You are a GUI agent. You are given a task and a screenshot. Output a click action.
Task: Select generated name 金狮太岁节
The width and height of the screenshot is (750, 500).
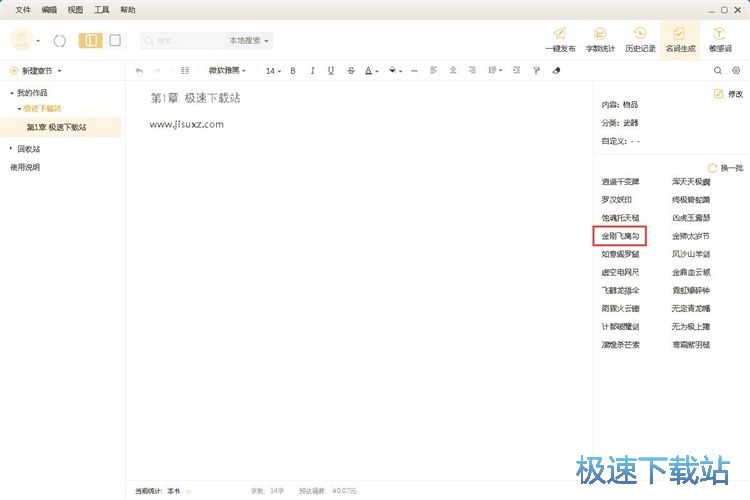tap(690, 236)
